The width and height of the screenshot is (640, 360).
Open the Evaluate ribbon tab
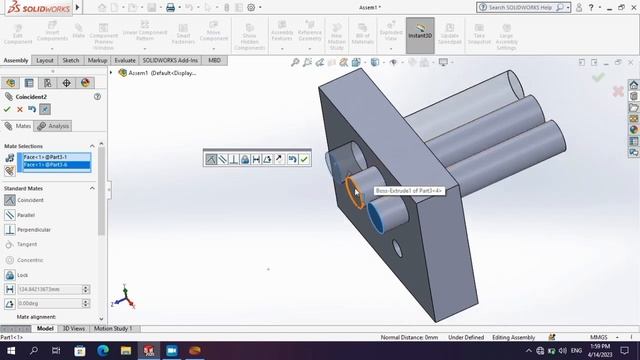click(125, 60)
